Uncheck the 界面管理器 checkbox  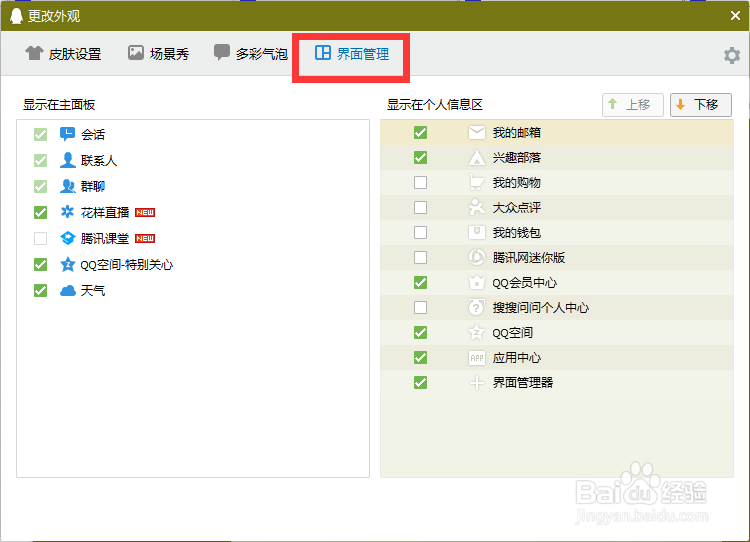point(420,382)
